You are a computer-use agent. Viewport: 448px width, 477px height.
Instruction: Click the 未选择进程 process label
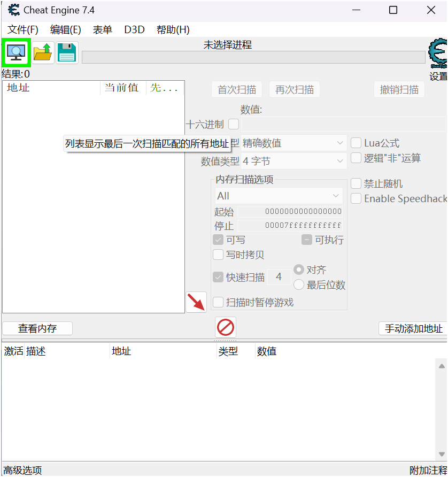click(228, 45)
